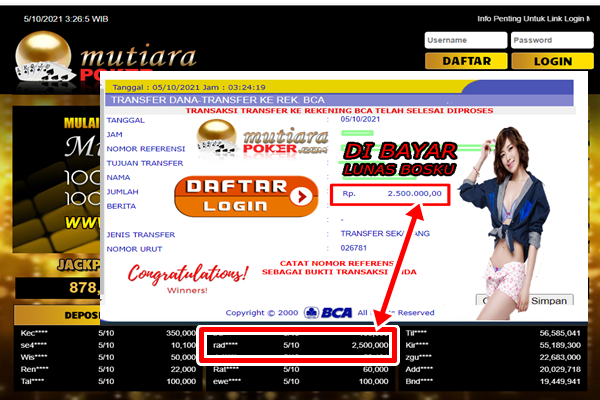Click the Simpan button
Image resolution: width=600 pixels, height=400 pixels.
coord(549,301)
